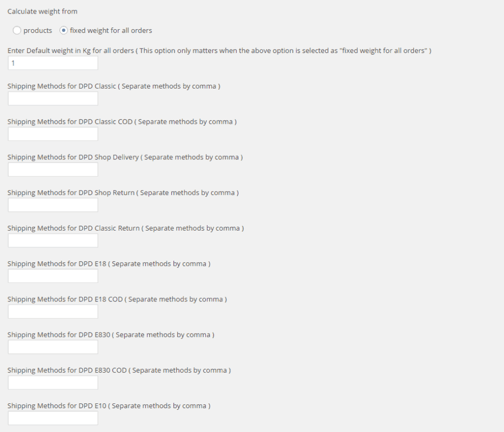The image size is (504, 432).
Task: Select fixed weight for all orders radio
Action: click(64, 31)
